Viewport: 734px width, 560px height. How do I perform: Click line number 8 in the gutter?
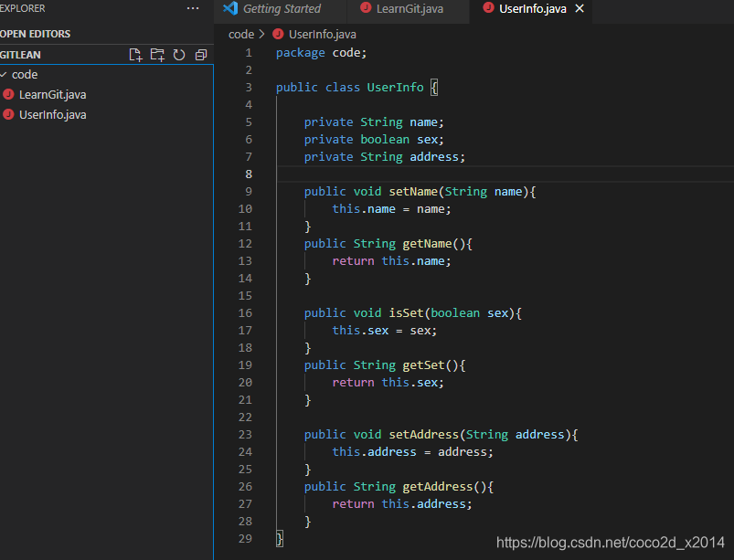tap(249, 174)
